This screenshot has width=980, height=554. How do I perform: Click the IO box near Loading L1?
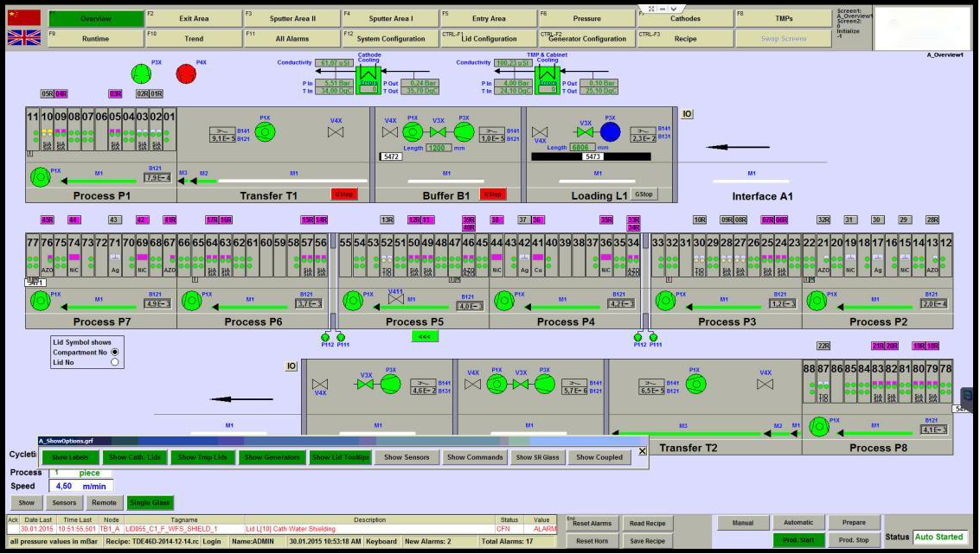tap(687, 114)
